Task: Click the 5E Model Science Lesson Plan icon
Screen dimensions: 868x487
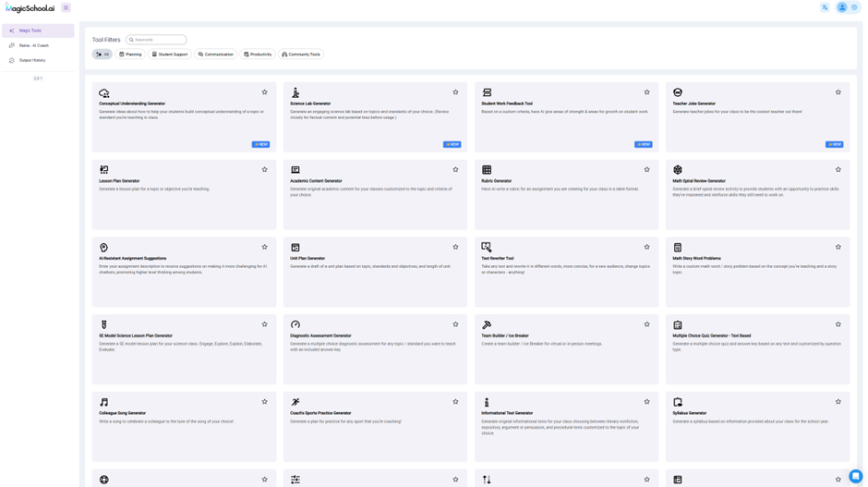Action: click(104, 324)
